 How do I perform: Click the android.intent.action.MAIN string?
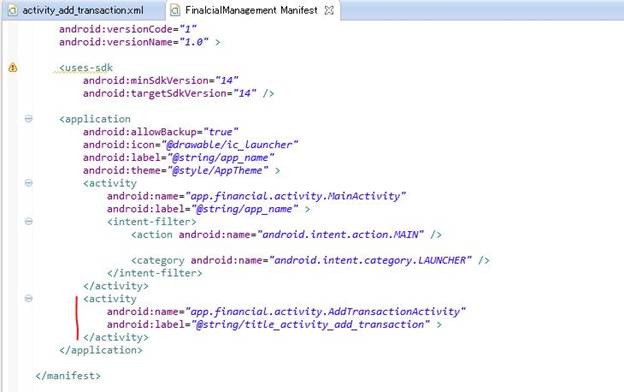pos(341,234)
